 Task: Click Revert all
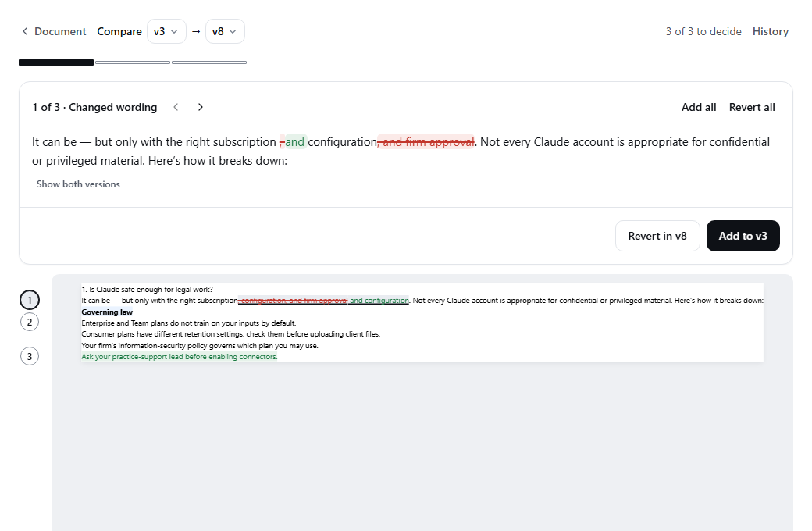(752, 107)
